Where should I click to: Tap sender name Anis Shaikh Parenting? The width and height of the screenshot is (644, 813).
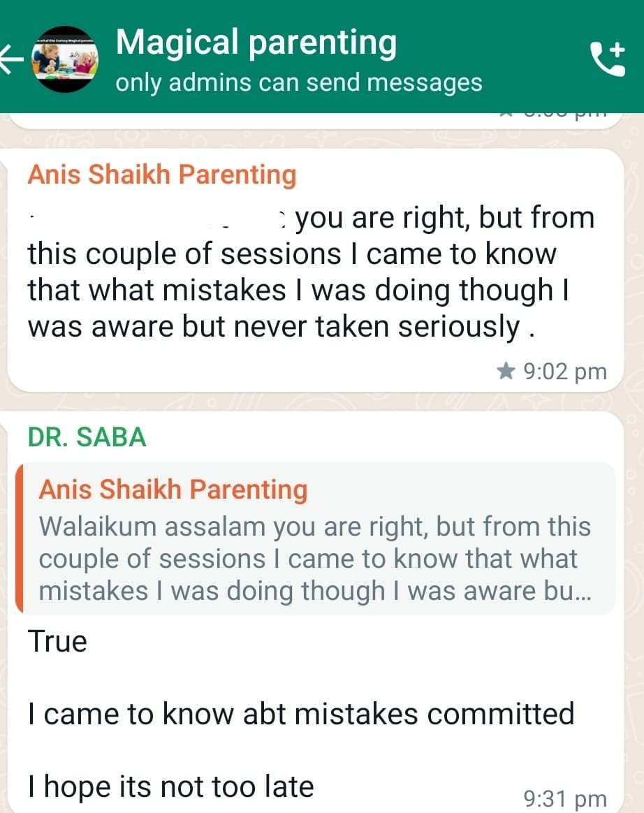[162, 174]
